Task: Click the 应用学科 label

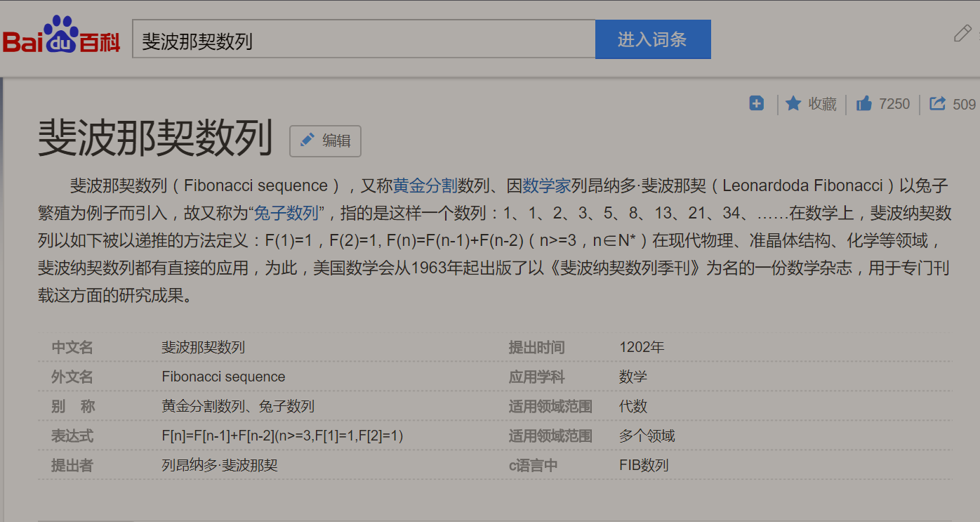Action: [x=537, y=377]
